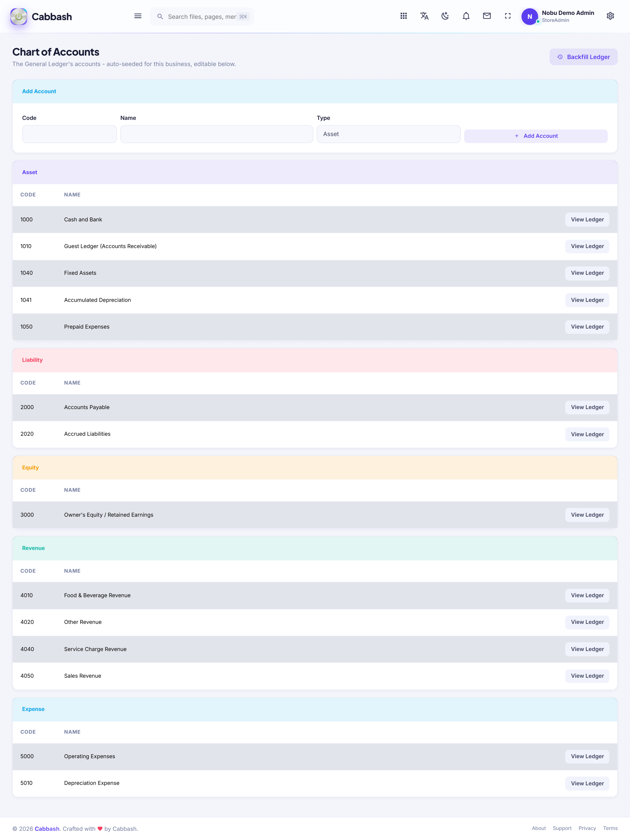
Task: Click the Cabbash link in footer
Action: 47,829
